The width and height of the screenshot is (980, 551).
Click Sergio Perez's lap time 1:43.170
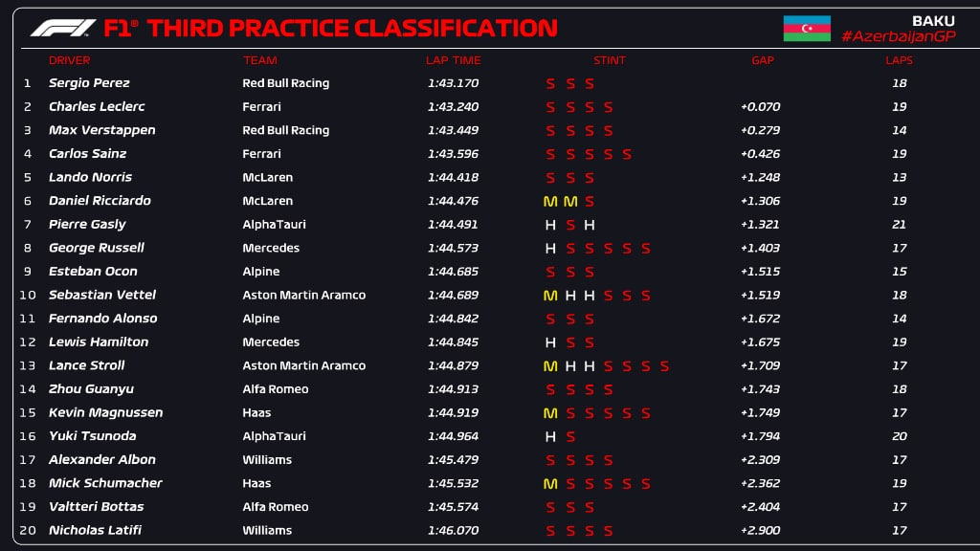453,83
